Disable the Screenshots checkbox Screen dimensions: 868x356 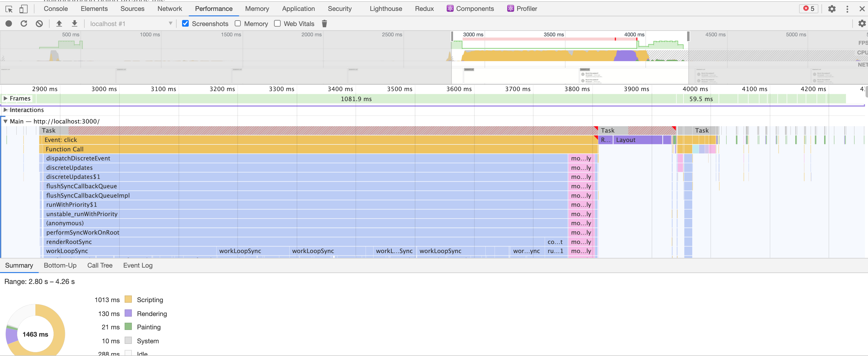pos(185,24)
